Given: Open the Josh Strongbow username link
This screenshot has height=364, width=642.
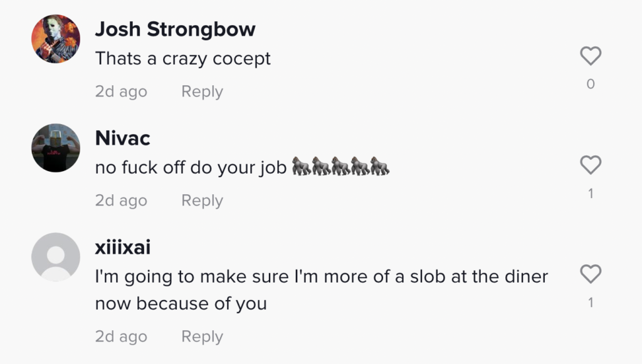Looking at the screenshot, I should coord(176,29).
